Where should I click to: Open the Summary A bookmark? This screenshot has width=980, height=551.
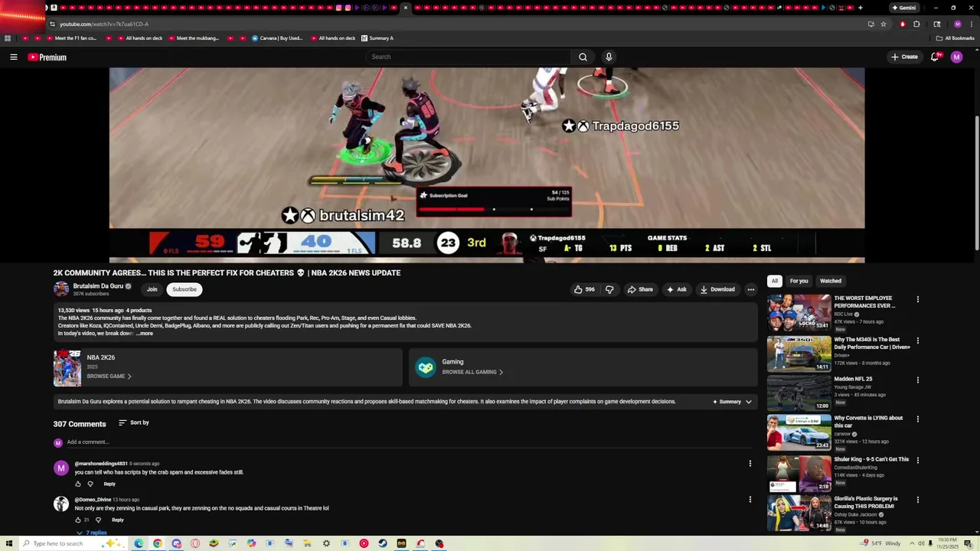(377, 38)
